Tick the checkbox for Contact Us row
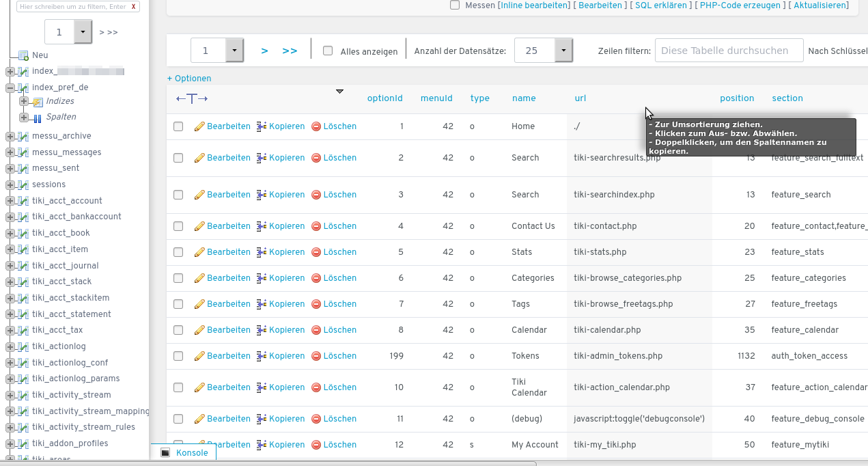868x466 pixels. [x=178, y=226]
